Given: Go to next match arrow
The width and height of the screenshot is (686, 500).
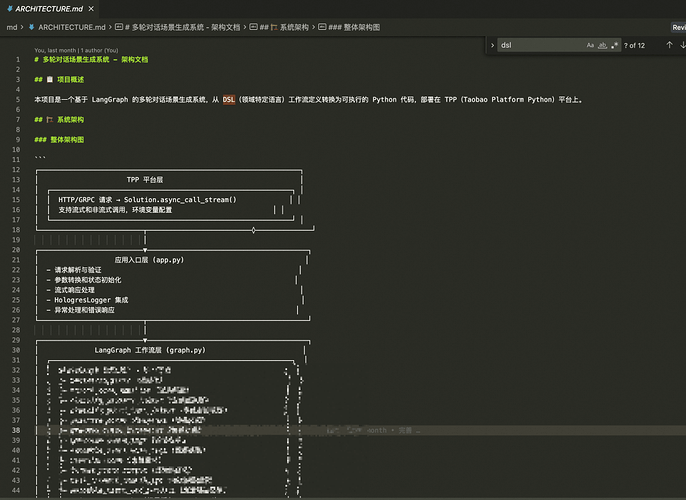Looking at the screenshot, I should [683, 45].
